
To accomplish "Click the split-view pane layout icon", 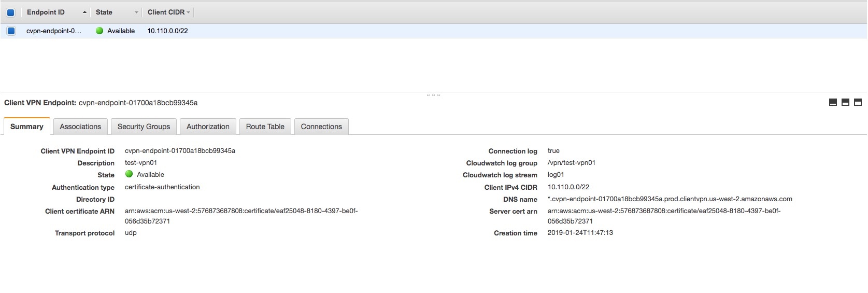I will pos(845,103).
